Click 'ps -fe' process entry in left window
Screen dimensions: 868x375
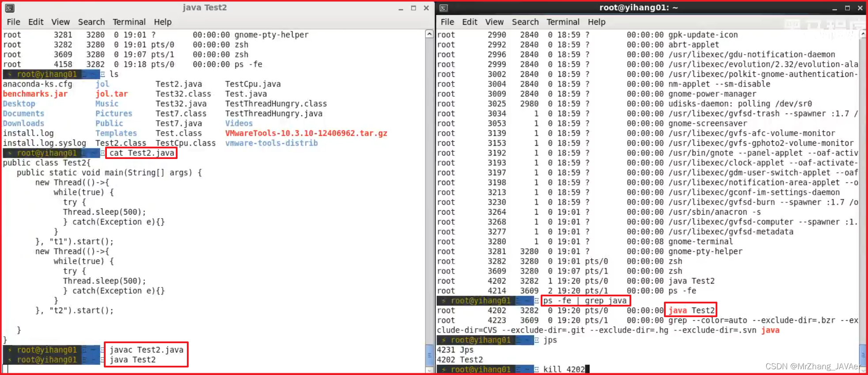pos(248,64)
